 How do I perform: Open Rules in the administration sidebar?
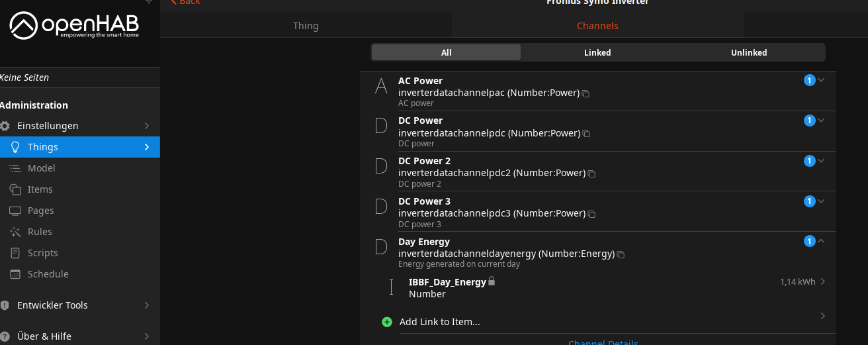tap(40, 232)
